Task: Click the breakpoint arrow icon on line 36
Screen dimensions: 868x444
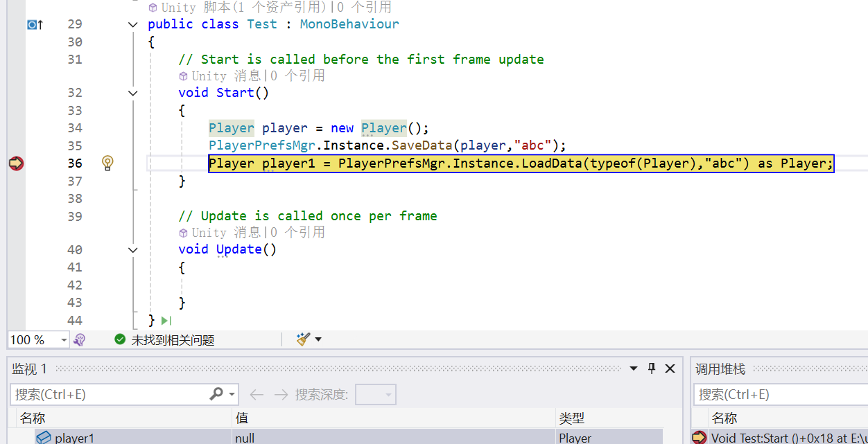Action: coord(16,163)
